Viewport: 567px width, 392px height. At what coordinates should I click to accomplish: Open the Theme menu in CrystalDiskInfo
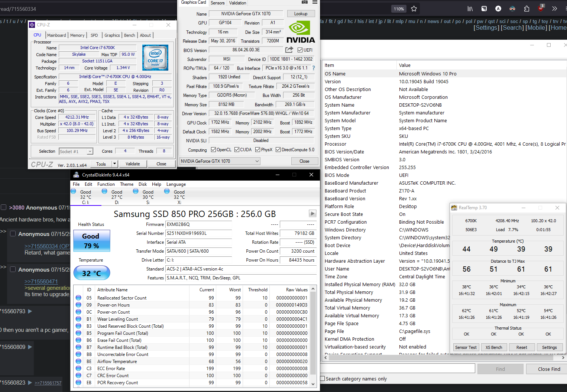[127, 184]
